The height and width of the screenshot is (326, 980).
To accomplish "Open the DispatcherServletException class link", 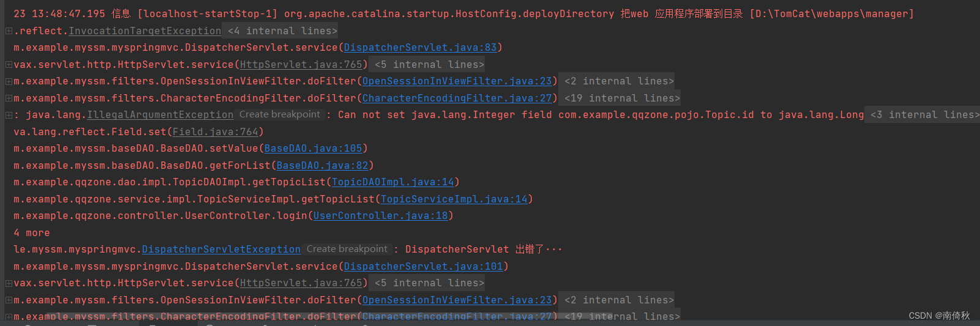I will pyautogui.click(x=222, y=250).
